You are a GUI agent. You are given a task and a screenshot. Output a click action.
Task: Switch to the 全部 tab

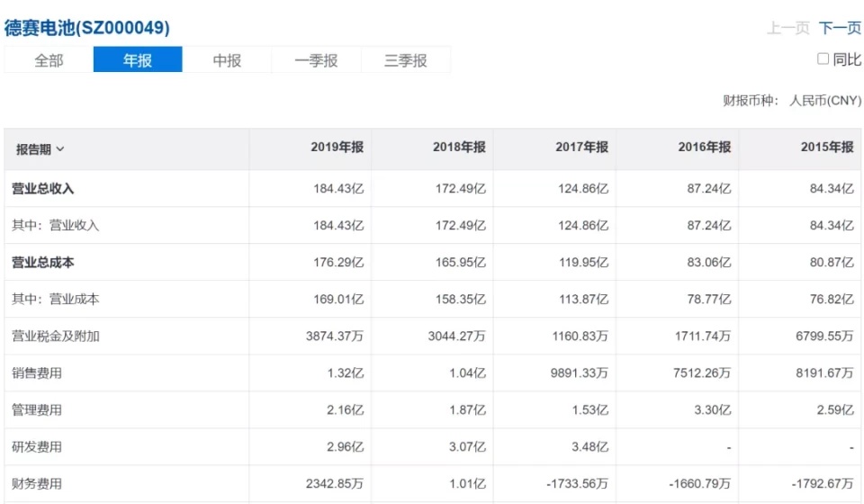[49, 60]
